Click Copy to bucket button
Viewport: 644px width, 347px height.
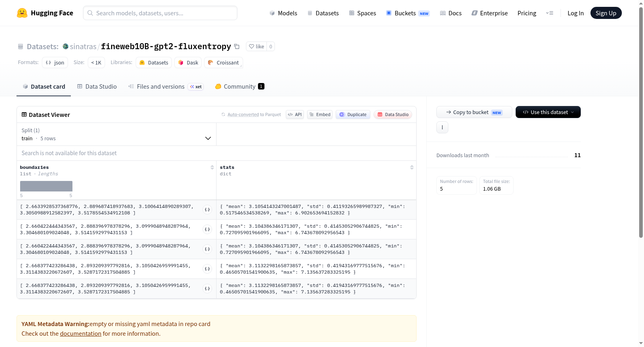click(x=474, y=112)
